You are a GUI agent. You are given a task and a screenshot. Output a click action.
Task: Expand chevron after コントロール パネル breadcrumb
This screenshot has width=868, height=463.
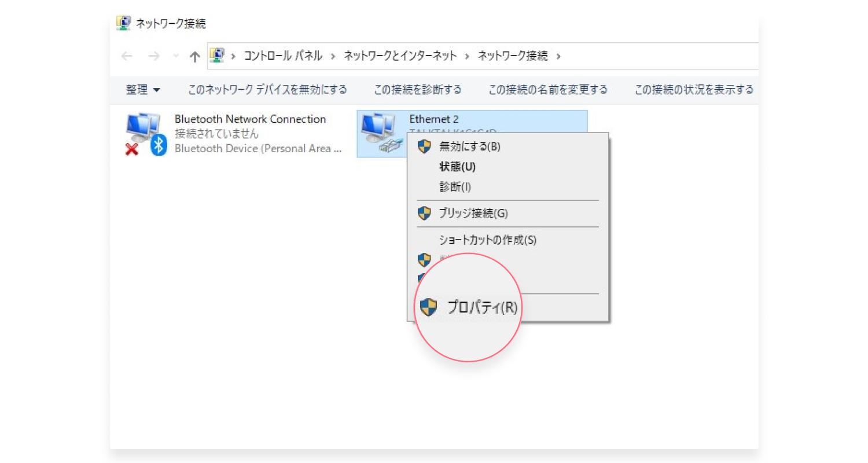pyautogui.click(x=333, y=56)
